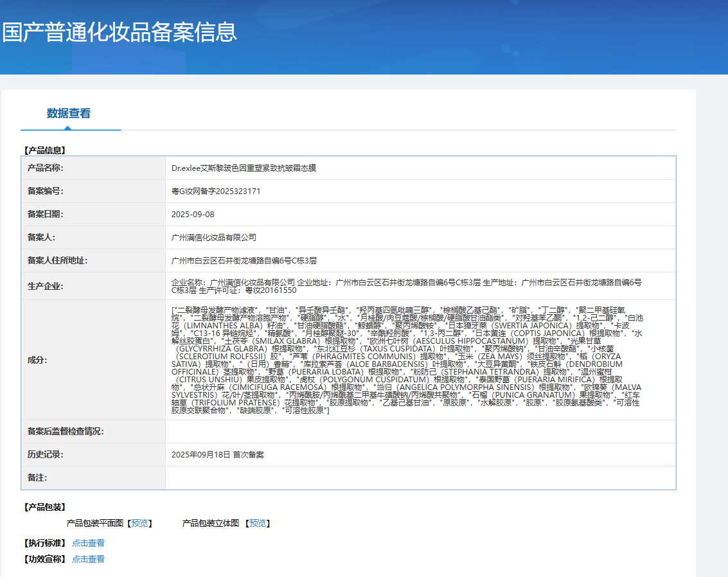Open 功效宣称 点击查看 link
Screen dimensions: 728x577
[88, 559]
